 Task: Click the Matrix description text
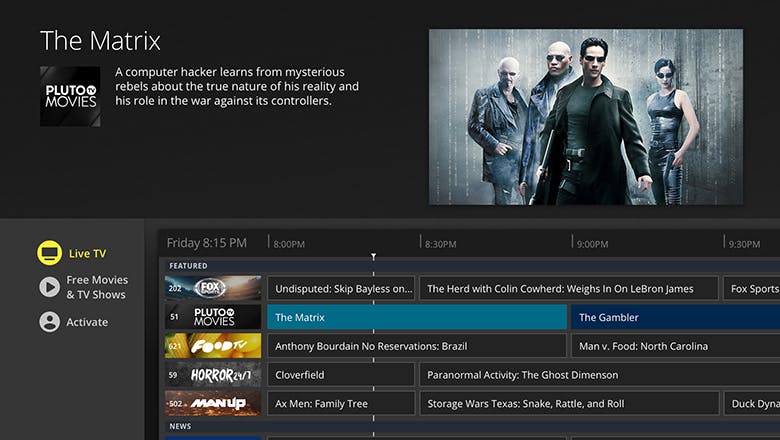pos(237,87)
